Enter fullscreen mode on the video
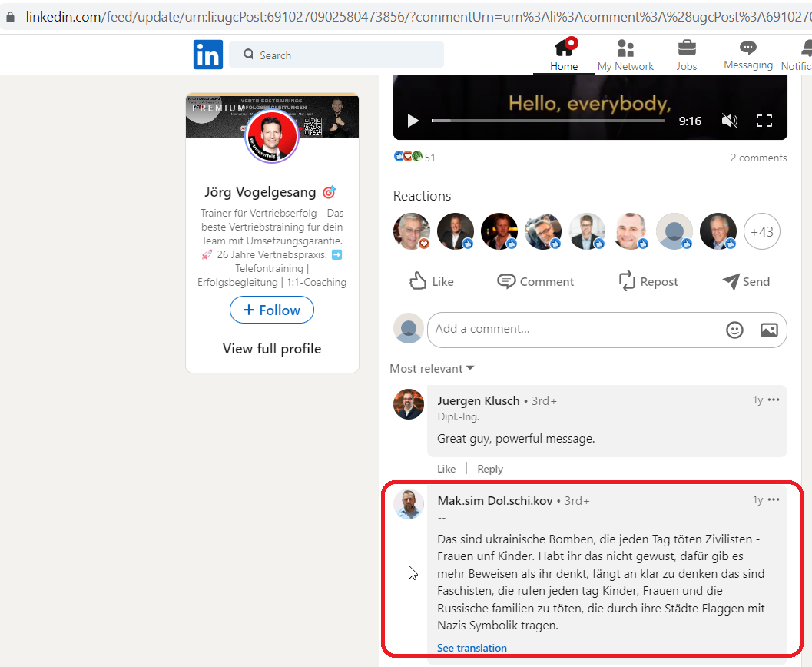Viewport: 812px width, 667px height. pos(764,121)
